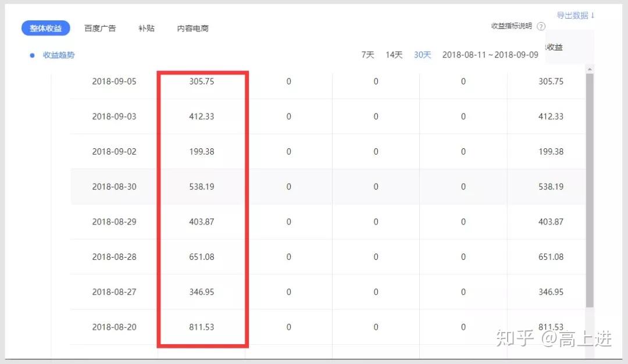Screen dimensions: 628x364
Task: Click the 收益指标说明 label
Action: tap(512, 26)
